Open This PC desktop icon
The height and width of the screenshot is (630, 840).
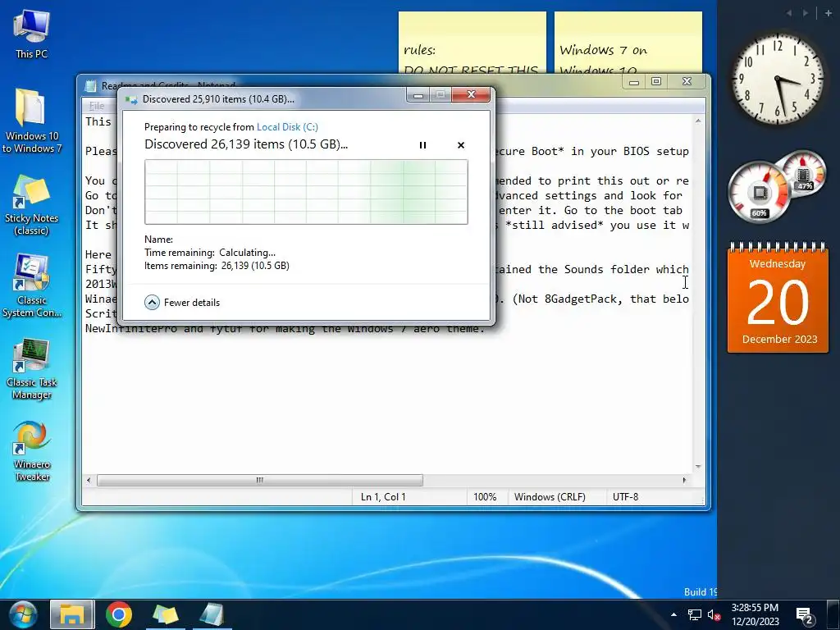click(31, 33)
